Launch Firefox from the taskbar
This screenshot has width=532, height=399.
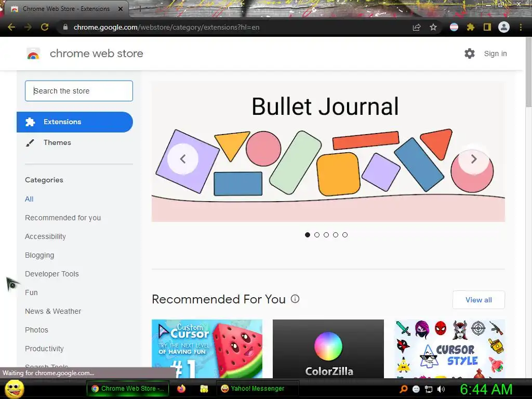tap(181, 389)
